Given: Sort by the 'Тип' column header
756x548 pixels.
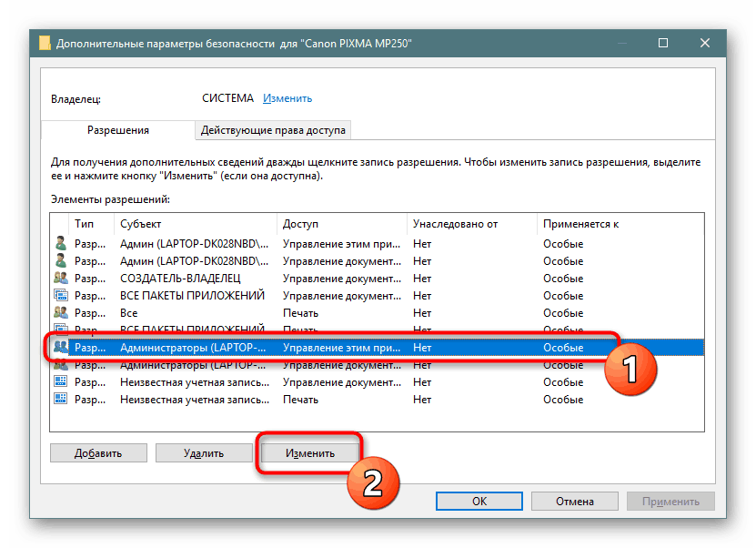Looking at the screenshot, I should (91, 224).
